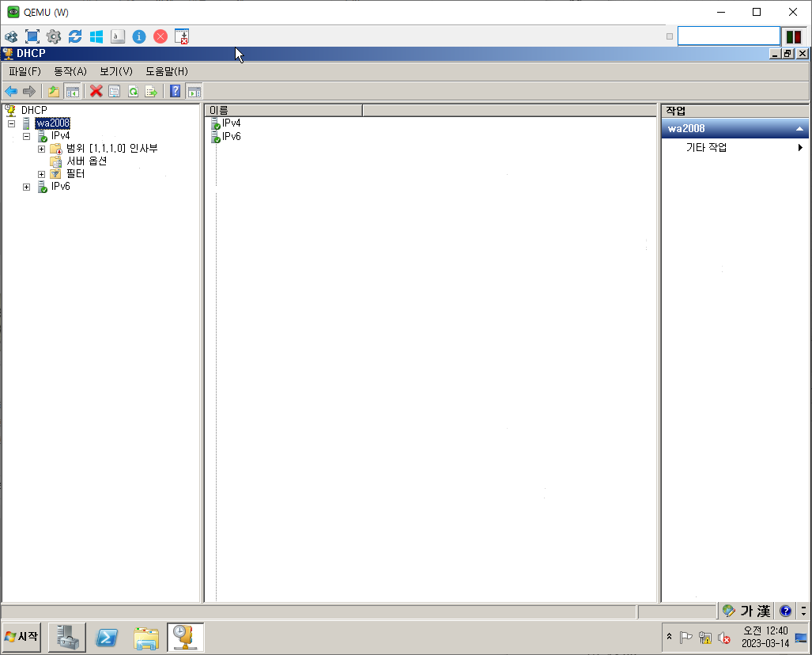The width and height of the screenshot is (812, 655).
Task: Open the 도움말(H) menu
Action: (x=166, y=71)
